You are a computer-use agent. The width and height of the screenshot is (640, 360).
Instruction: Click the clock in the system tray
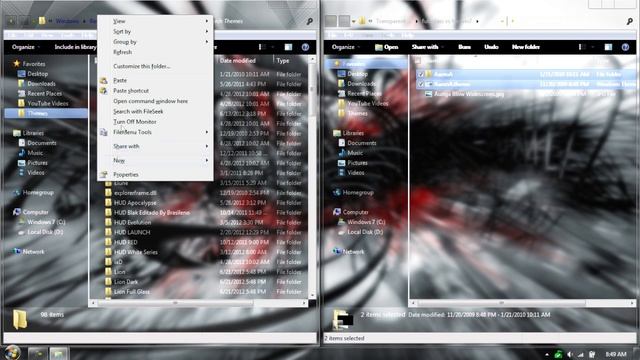coord(616,354)
